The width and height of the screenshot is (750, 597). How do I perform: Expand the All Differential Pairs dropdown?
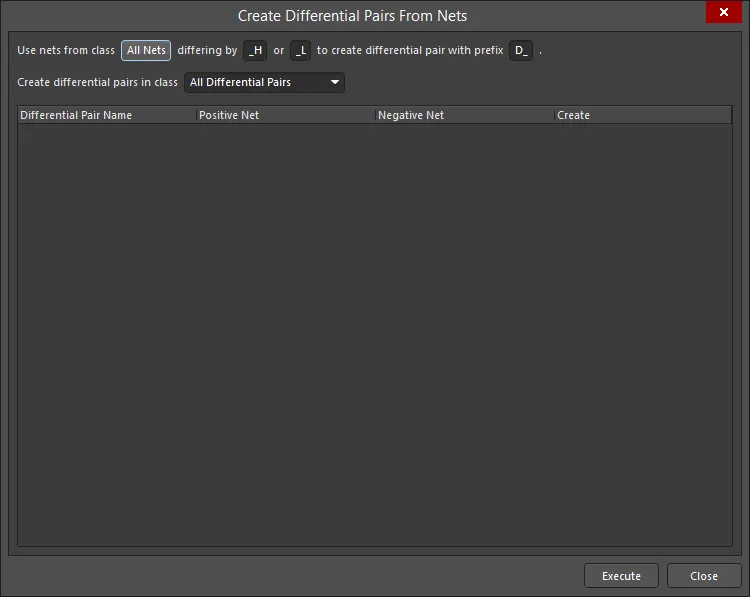pyautogui.click(x=264, y=82)
